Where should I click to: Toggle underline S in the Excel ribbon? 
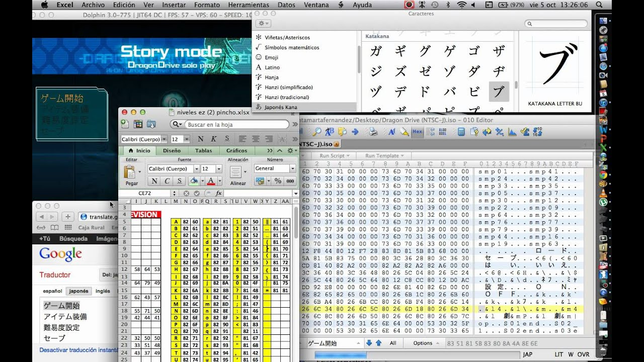[x=179, y=181]
